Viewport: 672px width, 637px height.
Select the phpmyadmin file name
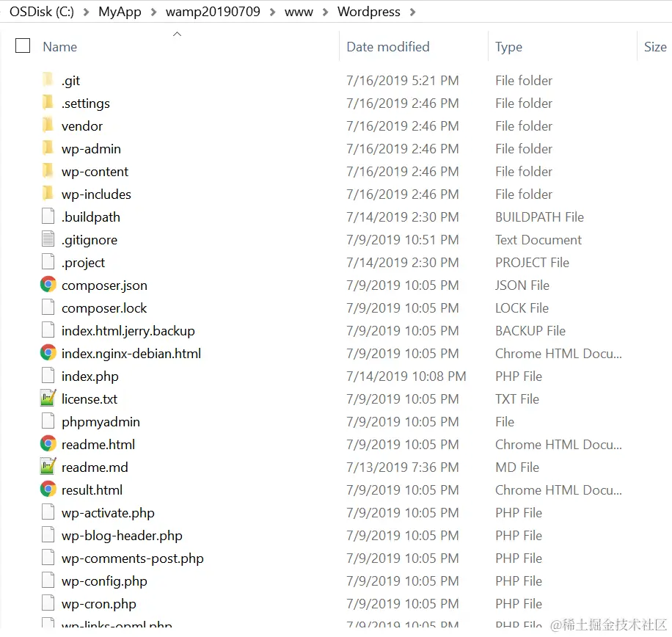[x=101, y=422]
